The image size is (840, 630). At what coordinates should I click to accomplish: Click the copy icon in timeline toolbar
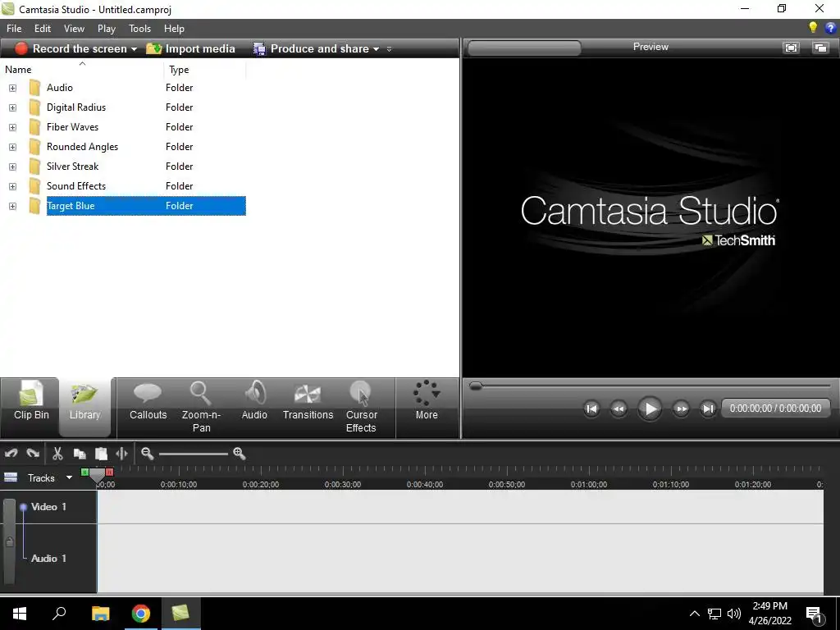pos(80,454)
